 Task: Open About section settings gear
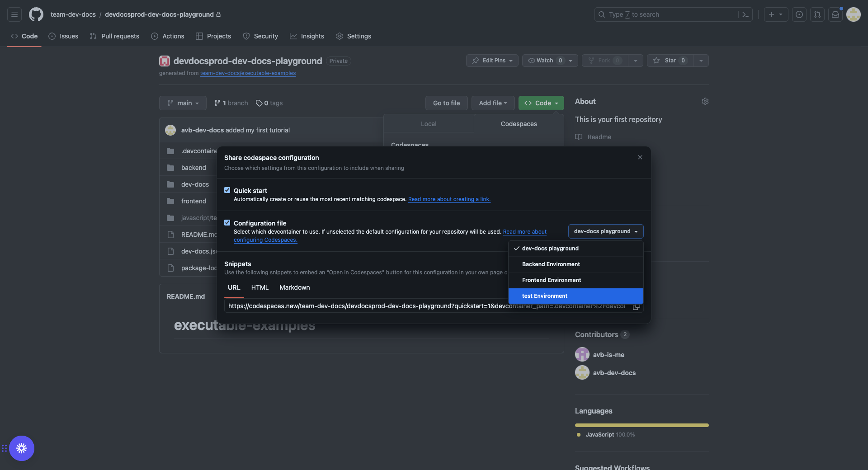705,101
